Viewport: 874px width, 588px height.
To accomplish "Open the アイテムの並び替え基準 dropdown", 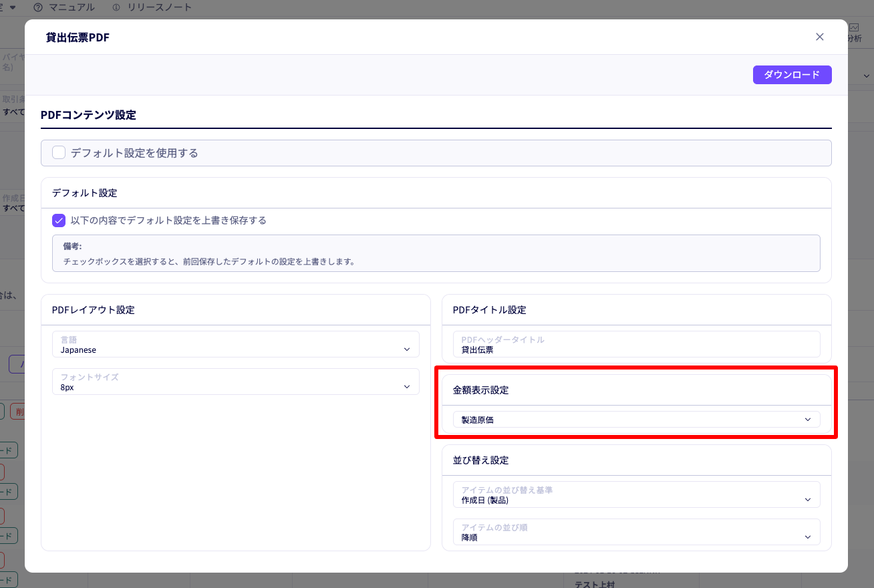I will 637,494.
